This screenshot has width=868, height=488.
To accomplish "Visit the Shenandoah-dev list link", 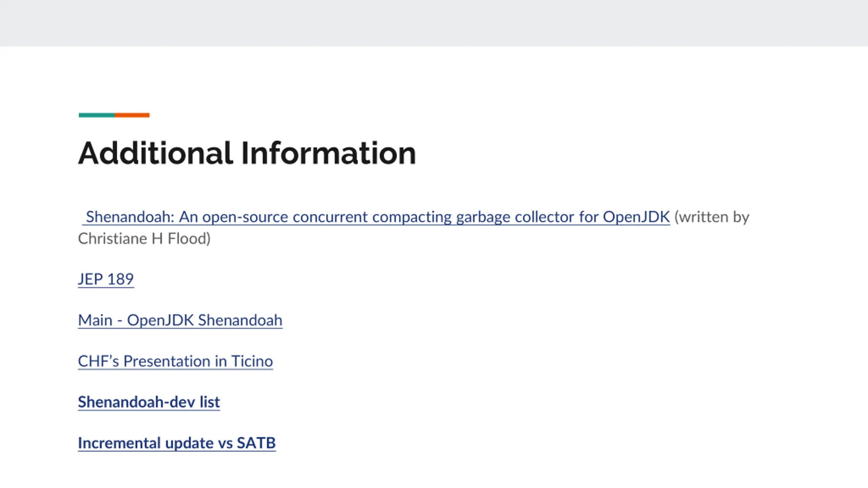I will click(x=149, y=402).
